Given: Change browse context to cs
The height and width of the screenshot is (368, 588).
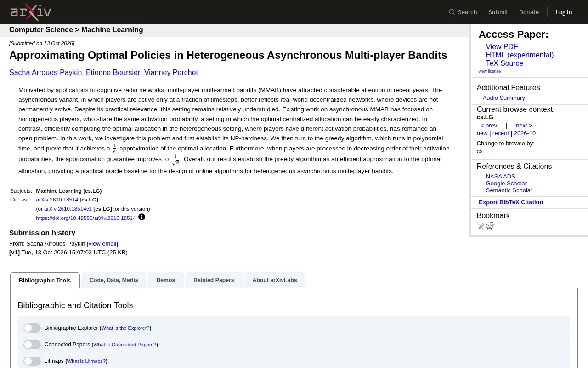Looking at the screenshot, I should click(480, 151).
